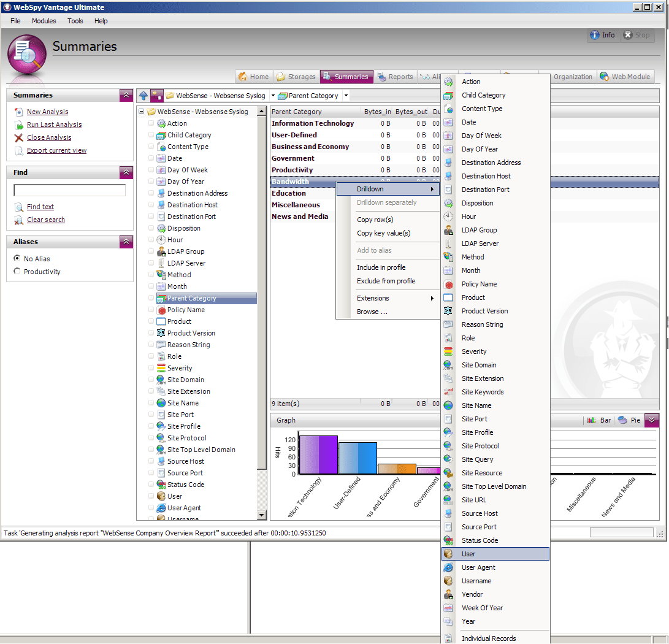Click the purple Information Technology graph bar
The image size is (669, 644).
coord(319,455)
